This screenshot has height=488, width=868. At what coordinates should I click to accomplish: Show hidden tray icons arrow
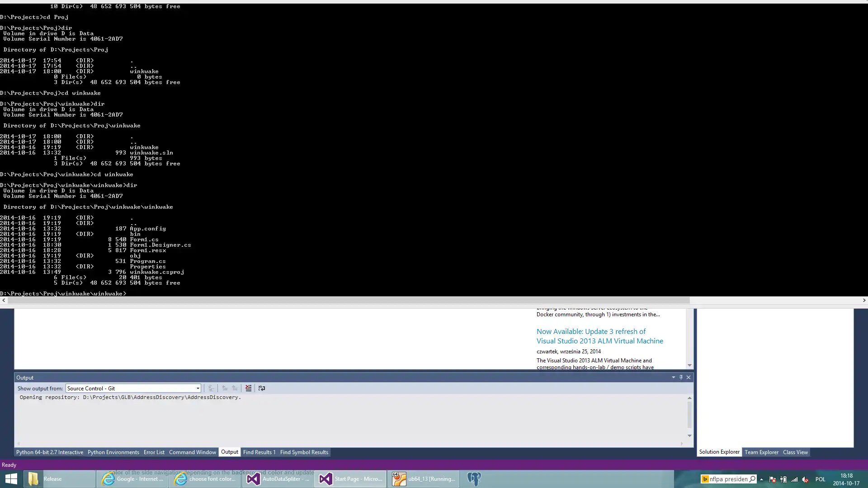coord(762,479)
